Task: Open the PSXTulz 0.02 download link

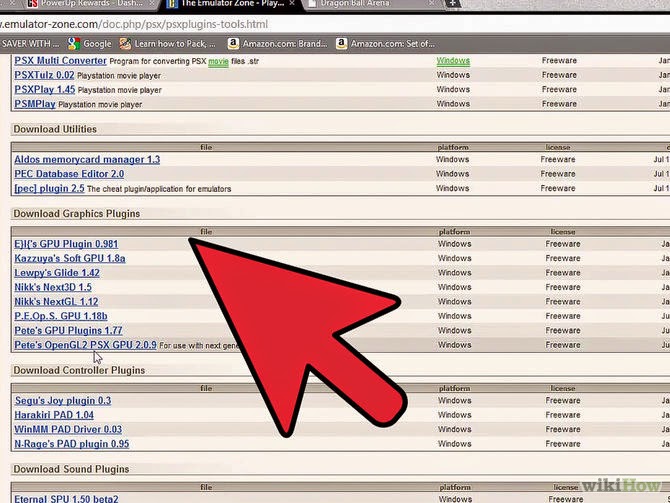Action: pos(44,75)
